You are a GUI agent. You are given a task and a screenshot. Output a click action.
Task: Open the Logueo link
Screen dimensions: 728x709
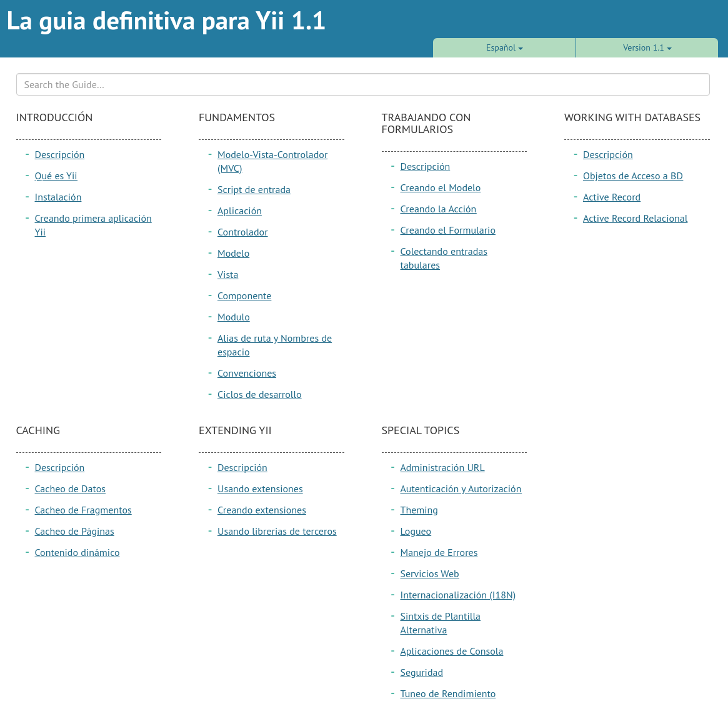416,532
